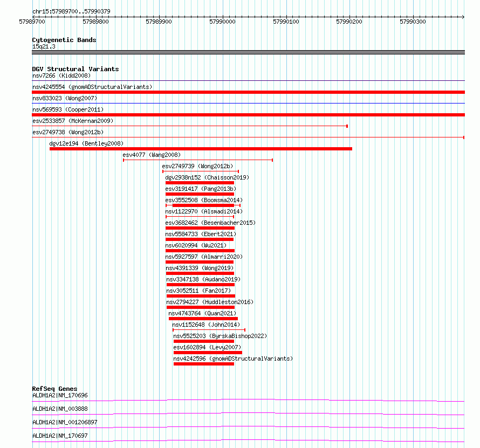Open variant esv2533857 (McKernan2009)
The image size is (480, 448).
click(x=73, y=121)
